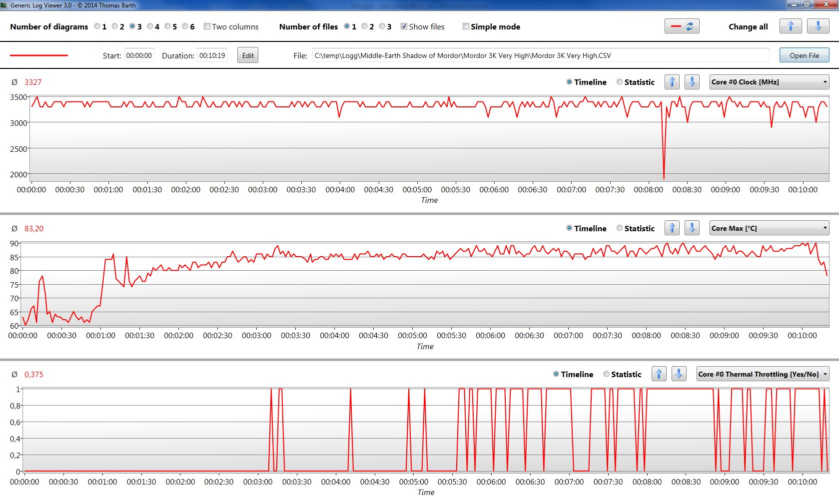Click down arrow beside Core Max dropdown
Viewport: 839px width, 504px height.
point(692,228)
